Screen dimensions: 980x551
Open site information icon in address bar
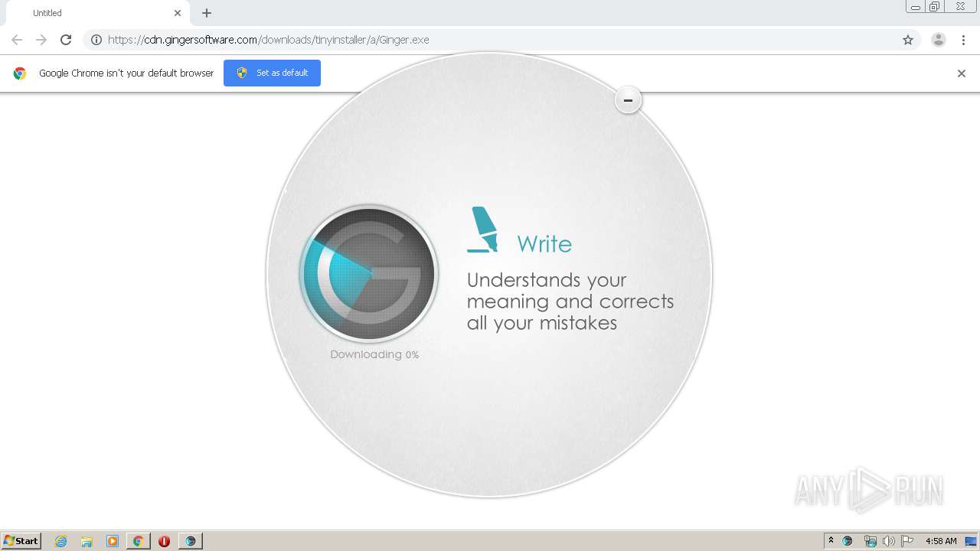(96, 40)
